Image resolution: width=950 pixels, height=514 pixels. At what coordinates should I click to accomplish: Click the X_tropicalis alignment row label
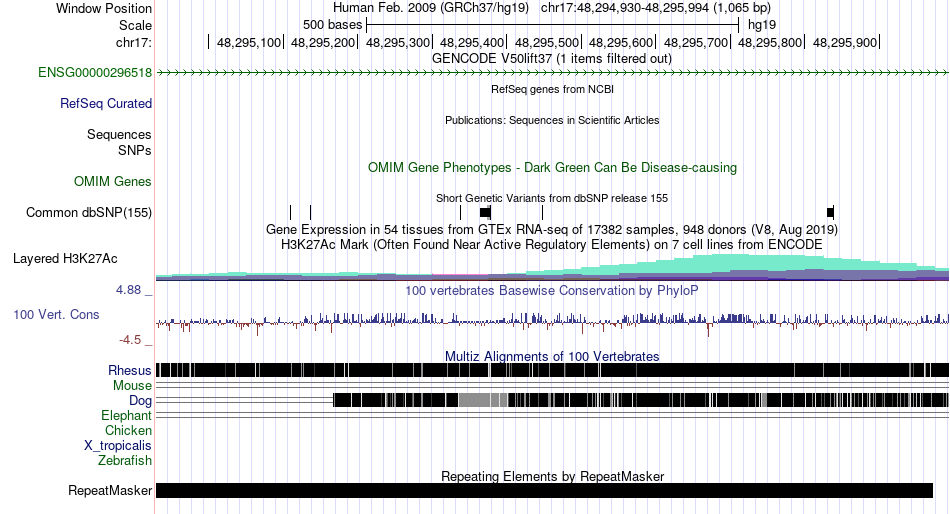[x=118, y=446]
